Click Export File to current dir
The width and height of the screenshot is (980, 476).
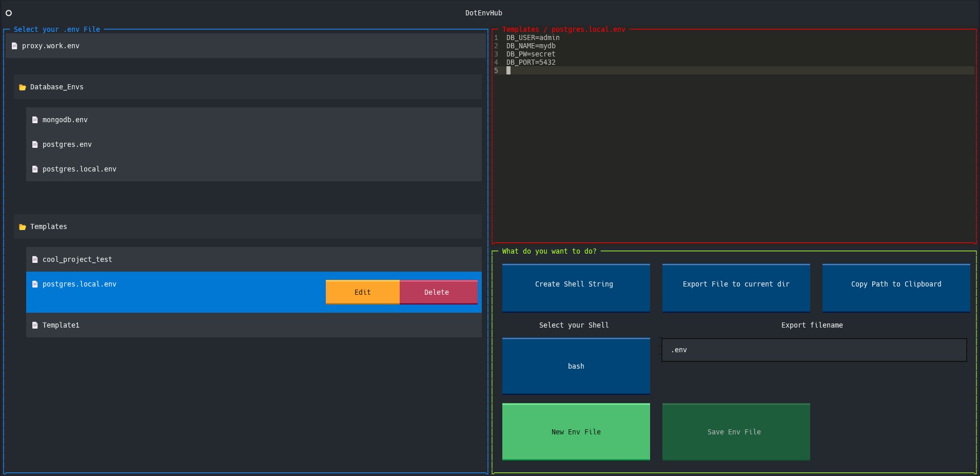[736, 288]
